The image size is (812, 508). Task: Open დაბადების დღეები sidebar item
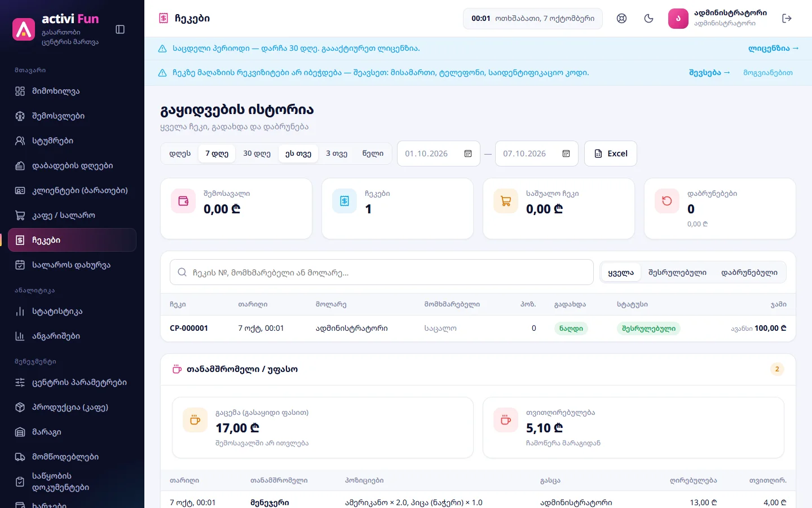click(72, 165)
